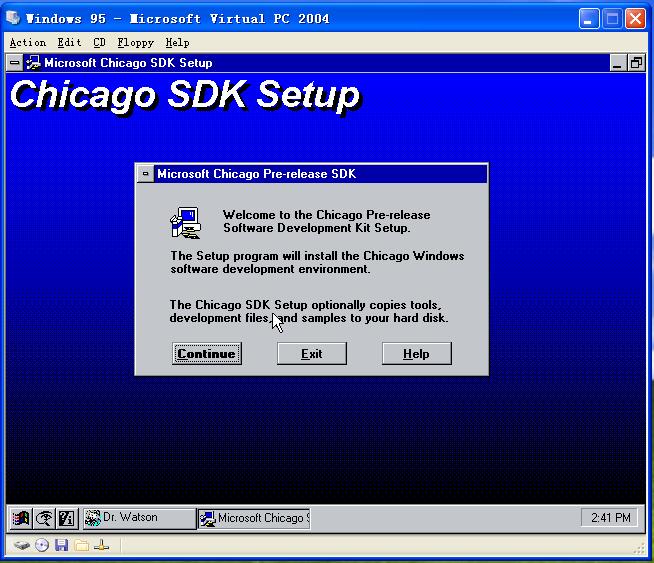Viewport: 654px width, 563px height.
Task: Open the Virtual PC Help menu
Action: [177, 43]
